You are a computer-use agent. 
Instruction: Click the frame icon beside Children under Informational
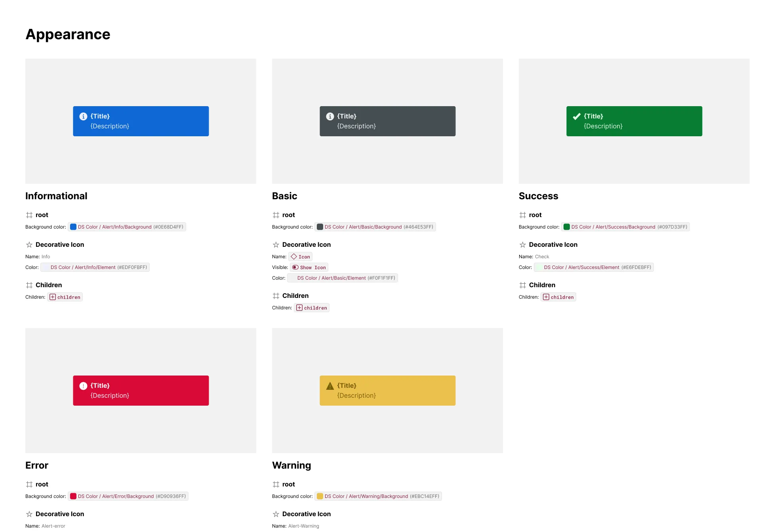pos(29,285)
